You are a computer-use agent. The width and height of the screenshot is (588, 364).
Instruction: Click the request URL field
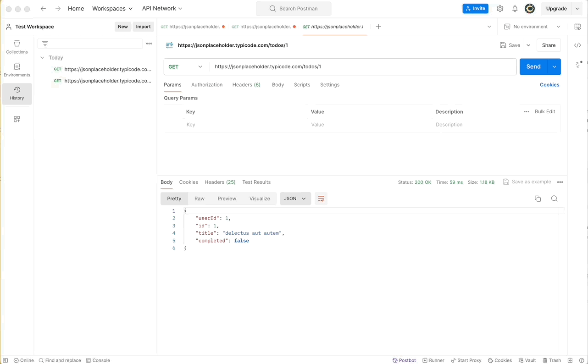(362, 66)
